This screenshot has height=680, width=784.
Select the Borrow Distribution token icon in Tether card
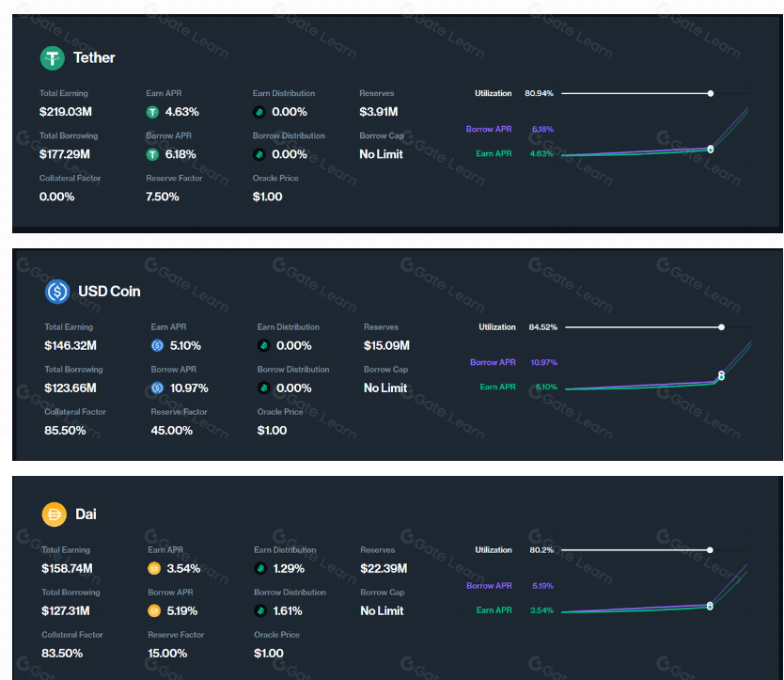point(259,154)
